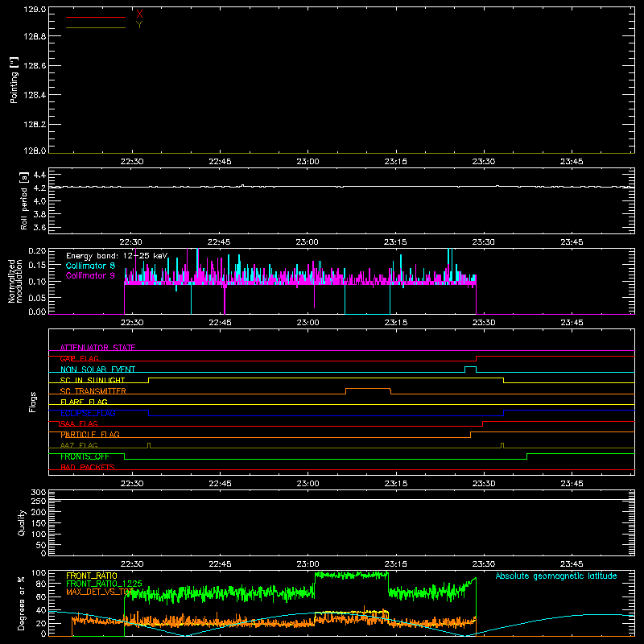Click the 3.6 roll period tick label
The height and width of the screenshot is (644, 644).
coord(39,228)
